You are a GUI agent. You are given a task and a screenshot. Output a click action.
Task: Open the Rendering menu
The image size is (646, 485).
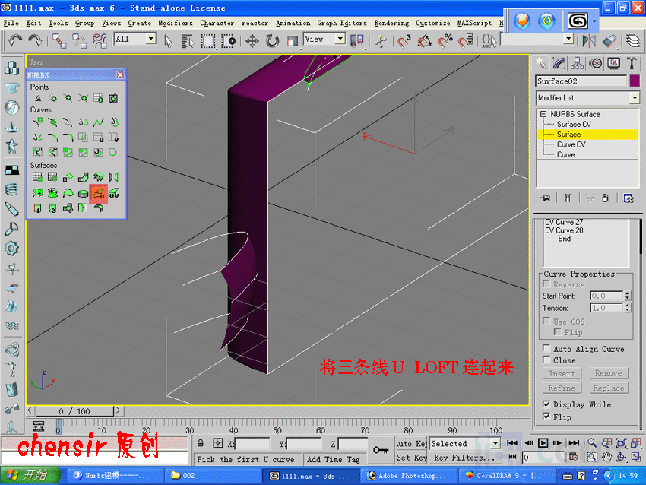[391, 23]
